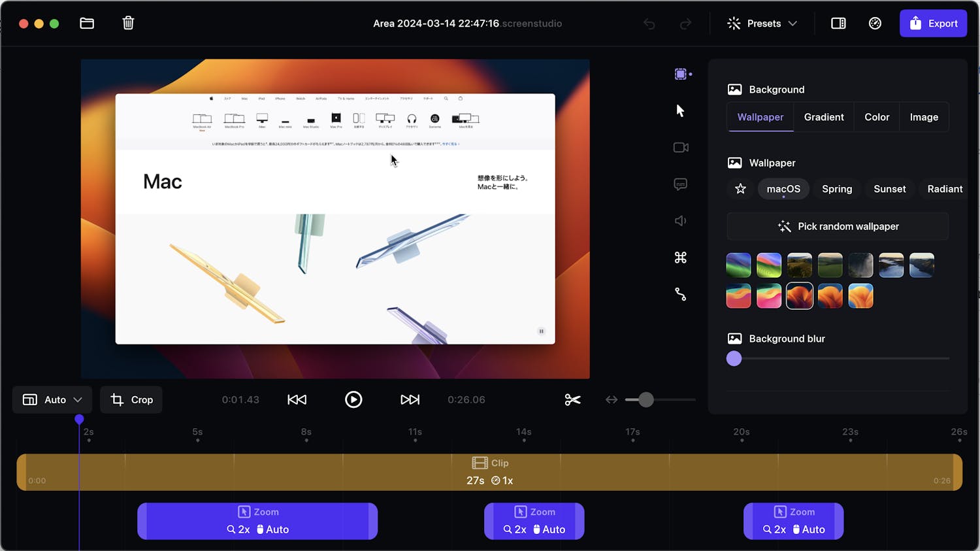Switch to the Gradient background tab
This screenshot has height=551, width=980.
823,117
